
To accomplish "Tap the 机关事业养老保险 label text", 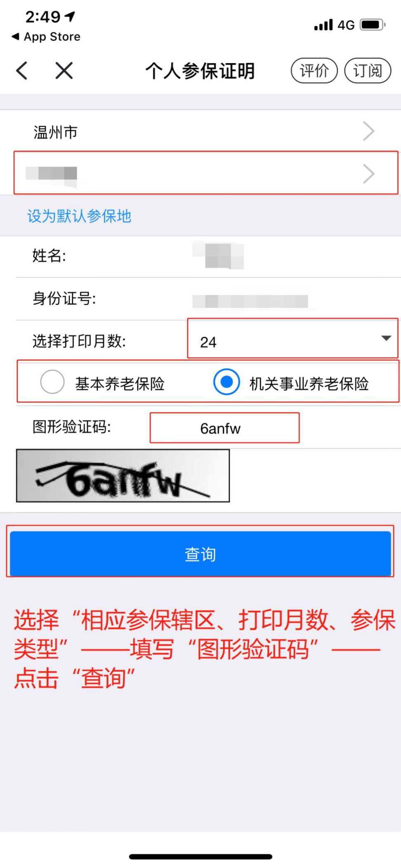I will tap(309, 384).
